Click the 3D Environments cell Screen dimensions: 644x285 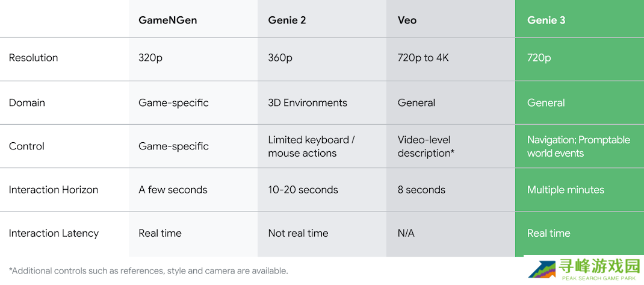(307, 102)
